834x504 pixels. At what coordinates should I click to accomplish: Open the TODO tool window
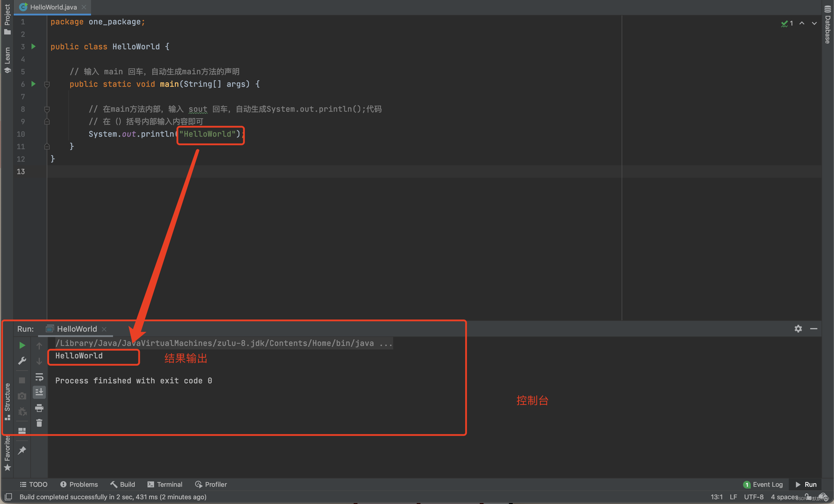point(34,484)
